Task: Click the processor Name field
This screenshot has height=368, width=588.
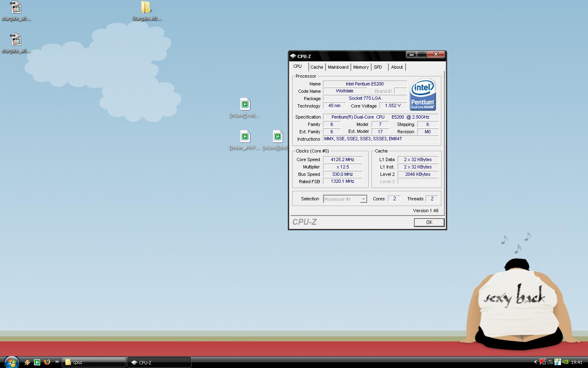Action: 365,84
